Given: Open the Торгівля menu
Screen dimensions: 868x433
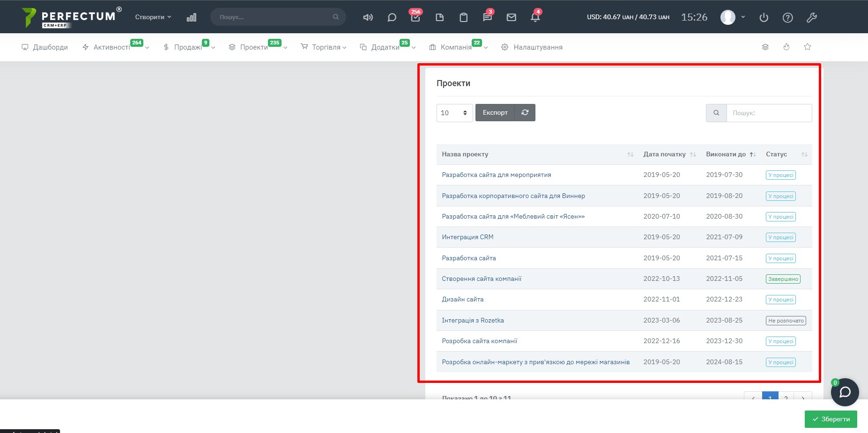Looking at the screenshot, I should [x=326, y=47].
